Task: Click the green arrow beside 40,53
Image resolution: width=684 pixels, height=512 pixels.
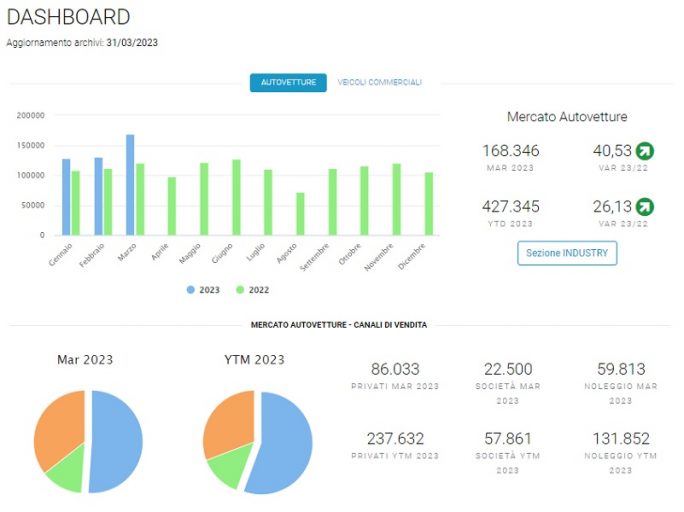Action: (645, 151)
